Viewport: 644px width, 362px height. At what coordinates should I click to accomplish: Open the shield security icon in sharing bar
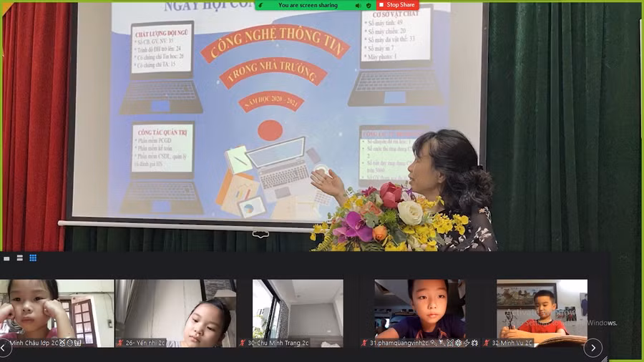pyautogui.click(x=369, y=5)
